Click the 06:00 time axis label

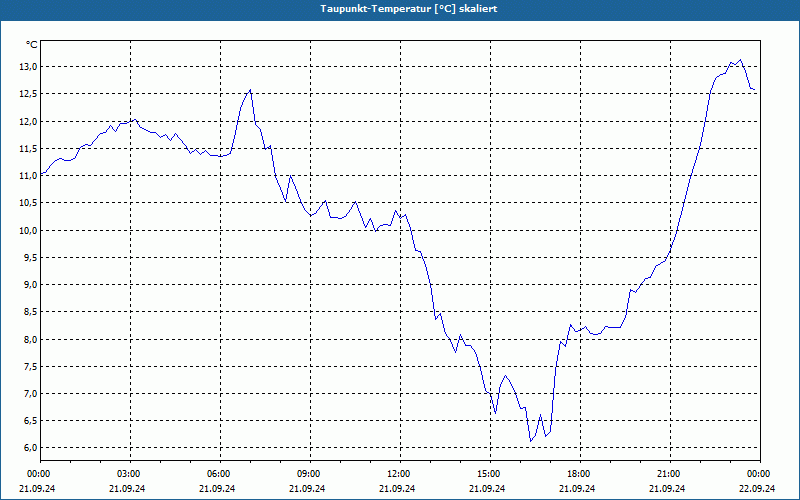tap(217, 474)
